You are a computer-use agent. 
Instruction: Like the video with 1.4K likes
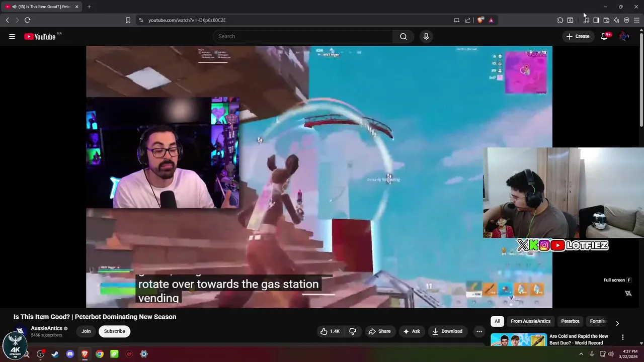330,331
